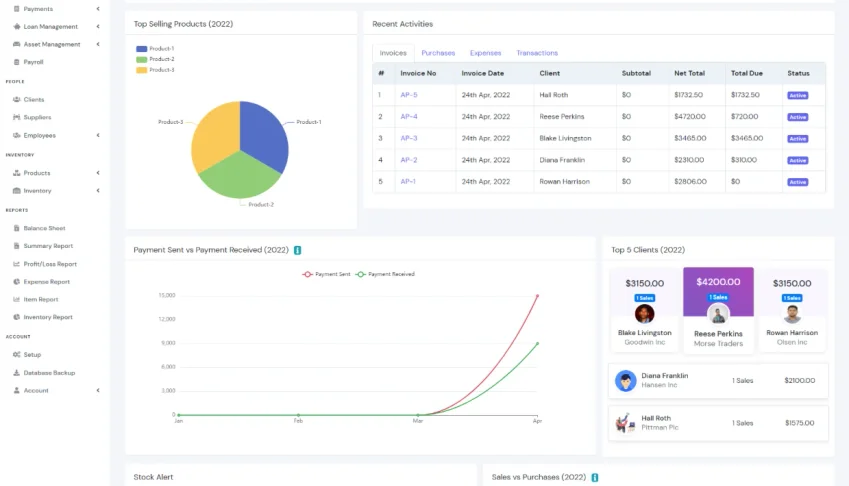Image resolution: width=849 pixels, height=486 pixels.
Task: Expand the Inventory submenu chevron
Action: pyautogui.click(x=98, y=191)
